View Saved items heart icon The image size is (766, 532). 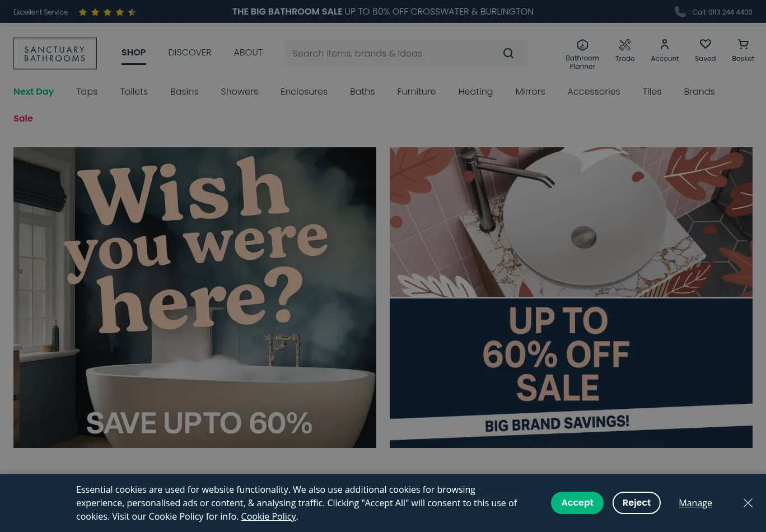[x=706, y=44]
